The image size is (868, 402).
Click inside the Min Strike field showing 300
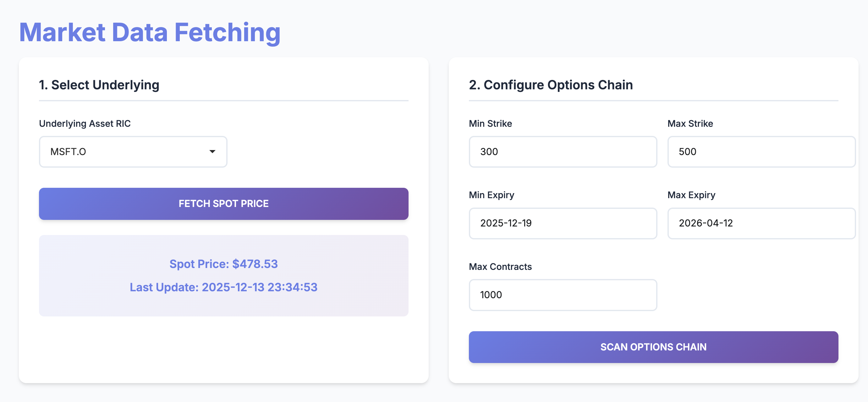point(563,152)
